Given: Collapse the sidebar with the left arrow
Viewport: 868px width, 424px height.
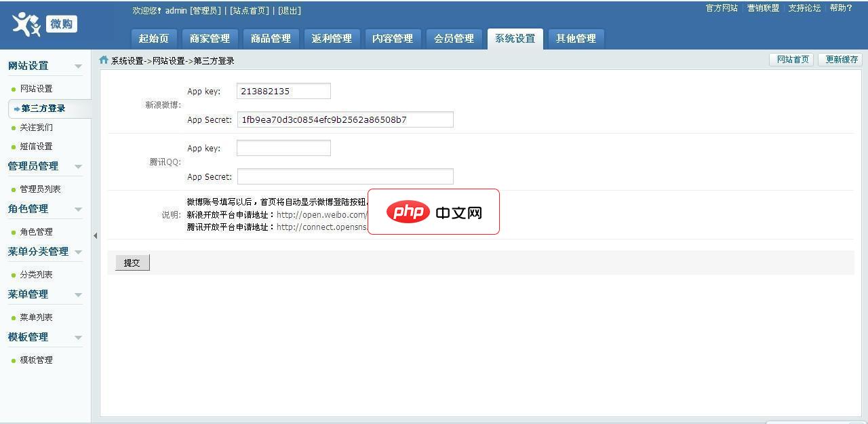Looking at the screenshot, I should click(x=95, y=235).
